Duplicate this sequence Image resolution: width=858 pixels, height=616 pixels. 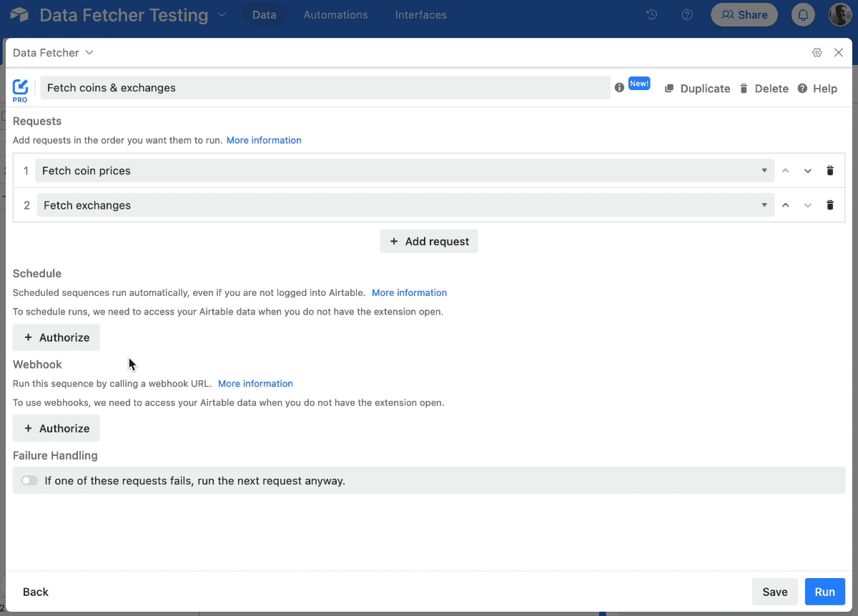point(697,89)
